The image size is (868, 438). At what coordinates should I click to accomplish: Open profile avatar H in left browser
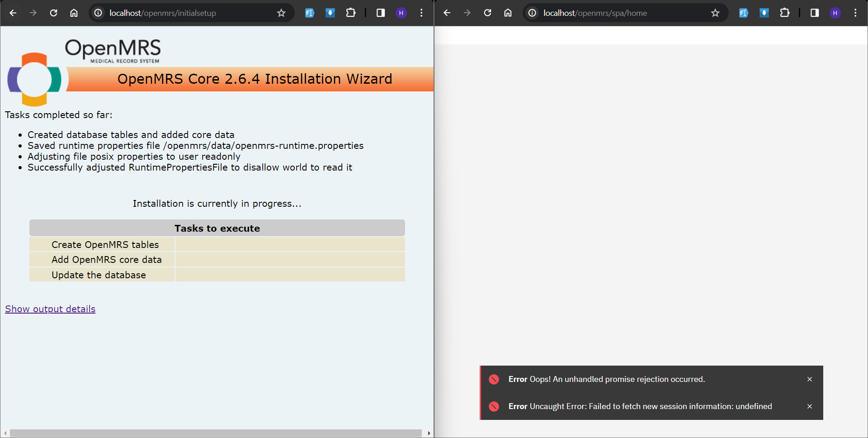click(401, 13)
